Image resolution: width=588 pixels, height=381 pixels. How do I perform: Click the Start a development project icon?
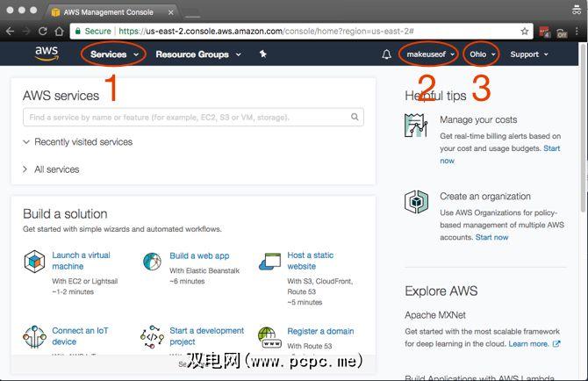coord(152,337)
